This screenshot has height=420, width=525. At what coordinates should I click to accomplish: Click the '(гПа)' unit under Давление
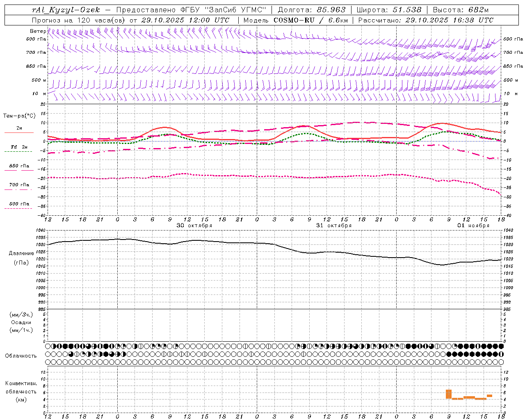(x=21, y=263)
